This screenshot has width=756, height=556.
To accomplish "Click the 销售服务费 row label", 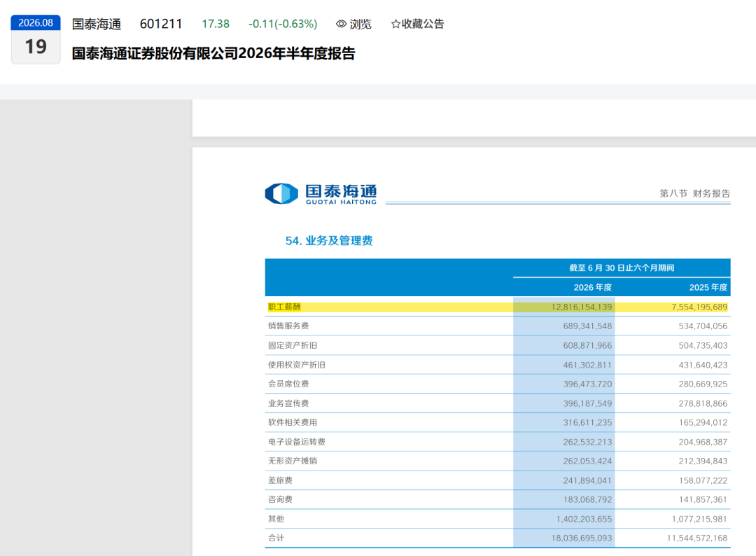I will pos(288,326).
